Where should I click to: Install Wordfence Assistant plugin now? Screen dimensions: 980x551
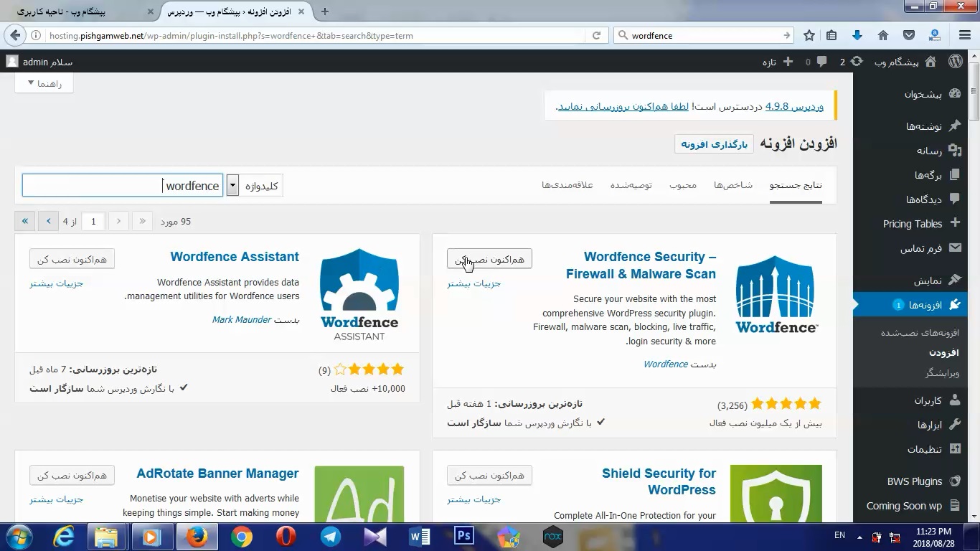pyautogui.click(x=72, y=259)
